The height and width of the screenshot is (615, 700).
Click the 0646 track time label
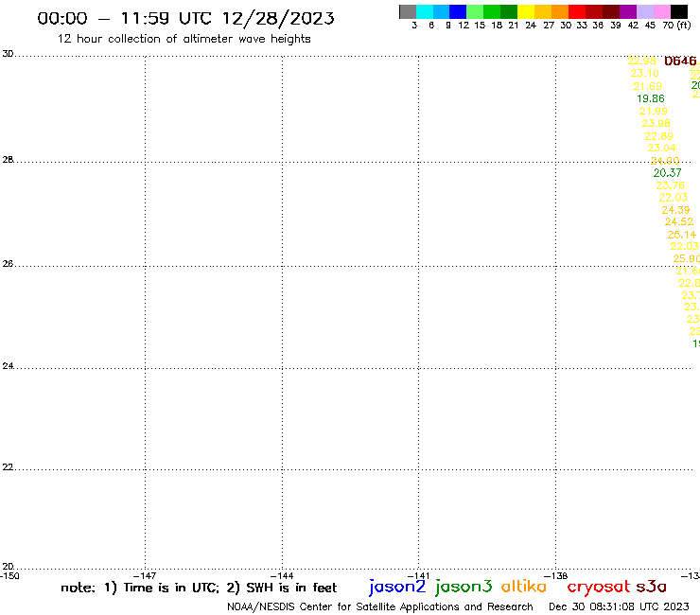tap(680, 61)
